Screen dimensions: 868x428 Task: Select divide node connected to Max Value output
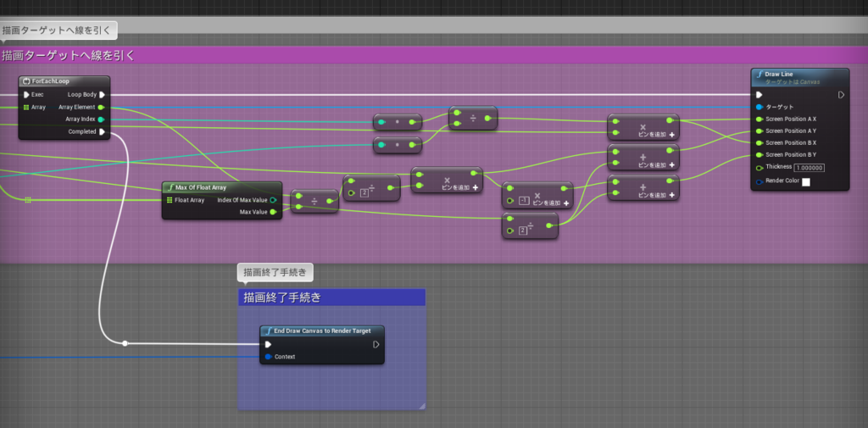pyautogui.click(x=314, y=202)
